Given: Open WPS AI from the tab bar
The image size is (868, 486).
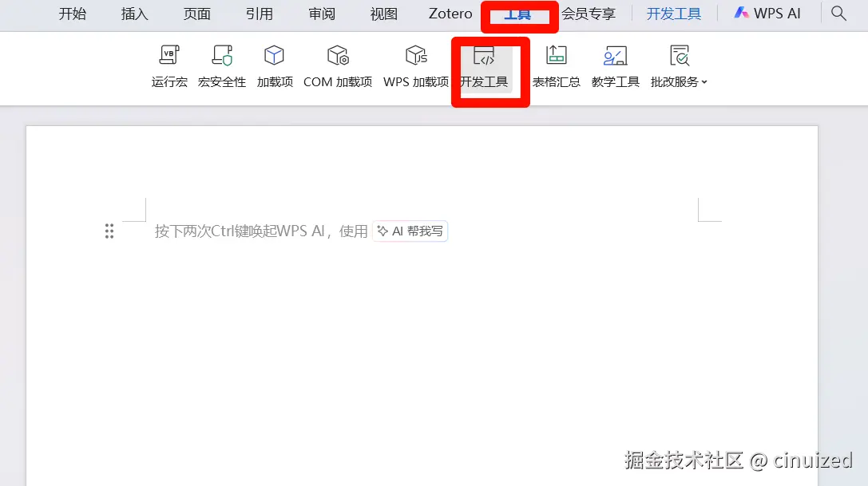Looking at the screenshot, I should click(767, 14).
